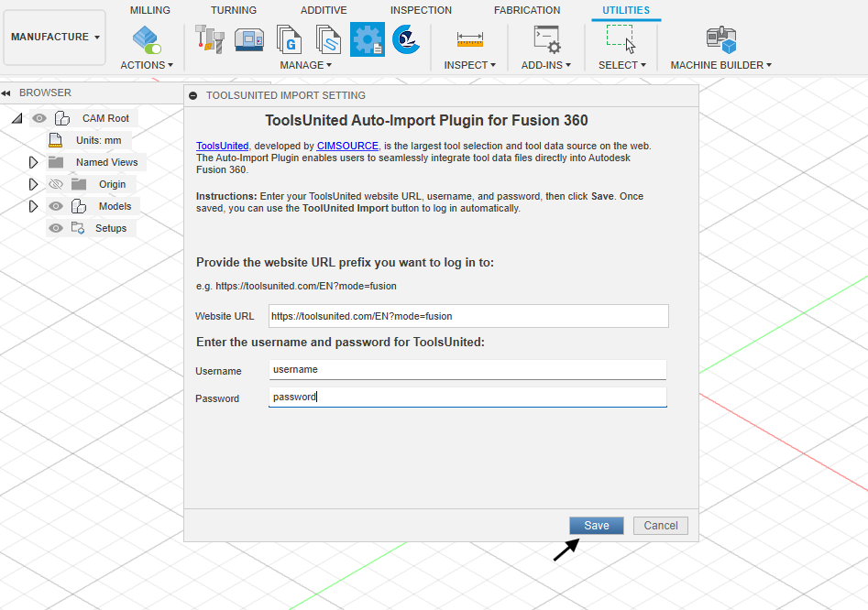The width and height of the screenshot is (868, 610).
Task: Click the ToolsUnited Import blue logo icon
Action: tap(406, 39)
